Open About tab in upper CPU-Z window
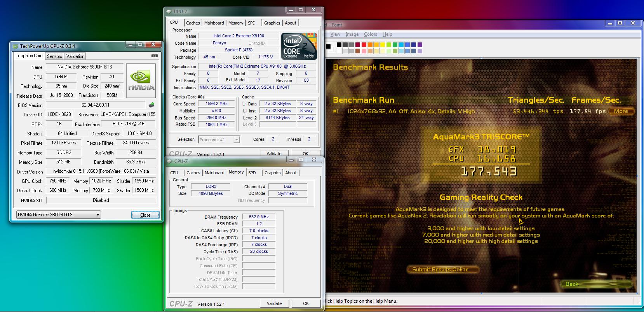The height and width of the screenshot is (312, 644). point(291,23)
